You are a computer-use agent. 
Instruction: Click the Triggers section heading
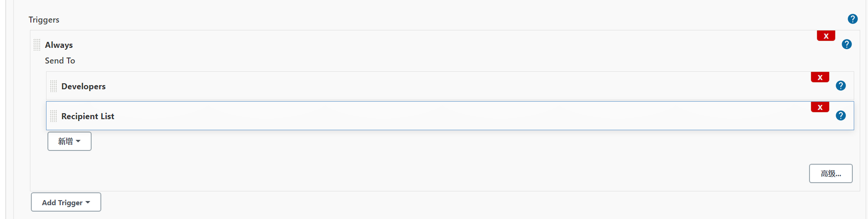pyautogui.click(x=44, y=20)
